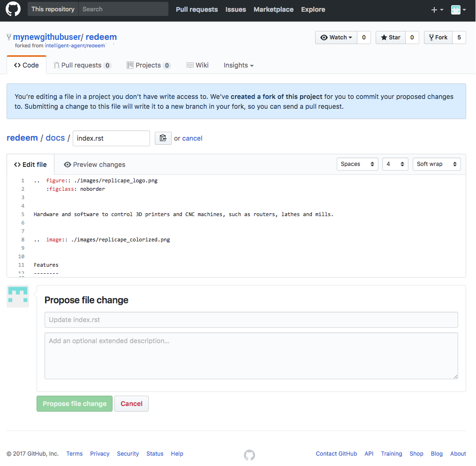The height and width of the screenshot is (466, 476).
Task: Open the About footer link
Action: tap(458, 453)
